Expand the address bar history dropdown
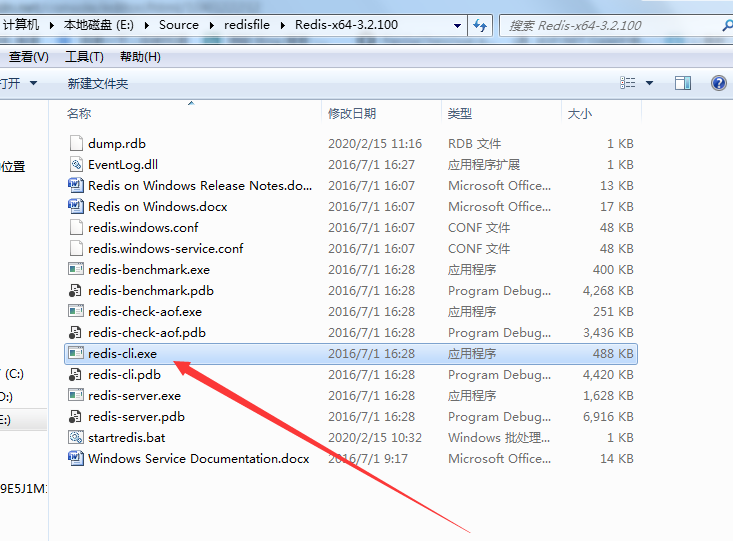 click(458, 25)
